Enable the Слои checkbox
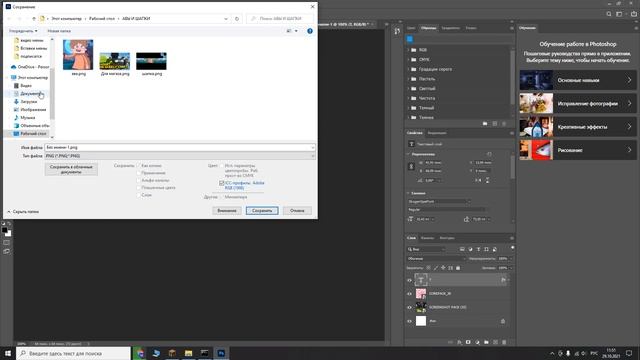 click(139, 195)
